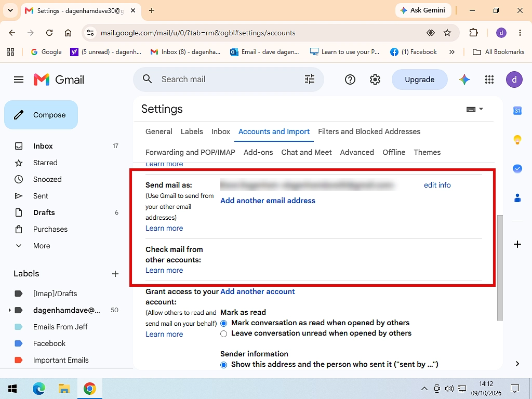
Task: Open the Support help question mark icon
Action: click(350, 79)
